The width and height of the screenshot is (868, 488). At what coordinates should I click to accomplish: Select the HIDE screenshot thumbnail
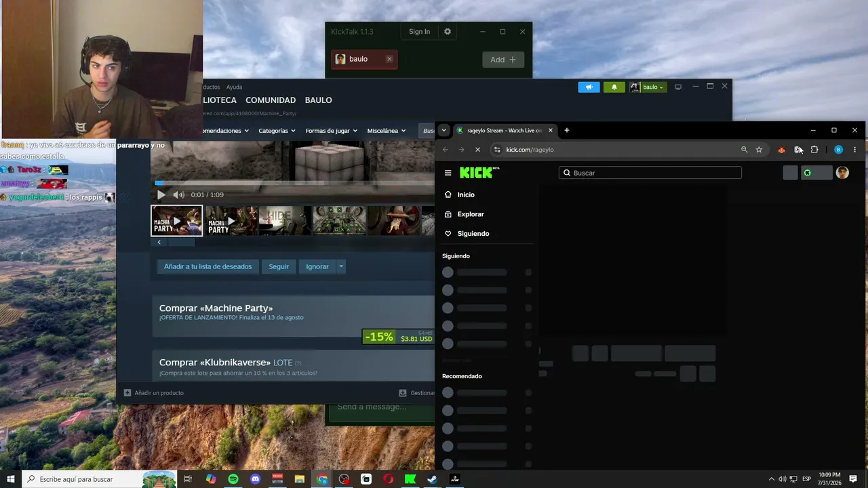(x=285, y=220)
